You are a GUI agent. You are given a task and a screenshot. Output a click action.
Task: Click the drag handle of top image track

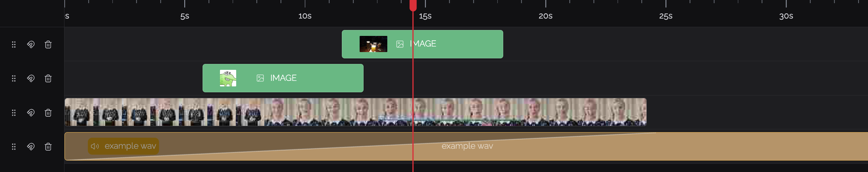click(x=14, y=45)
